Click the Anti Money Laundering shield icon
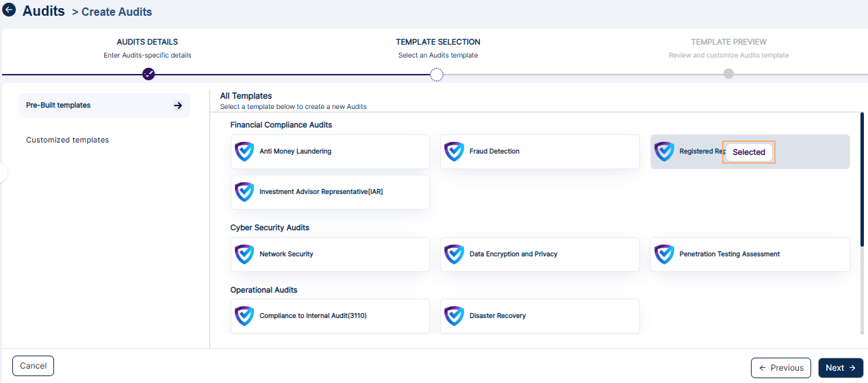The width and height of the screenshot is (868, 383). (x=244, y=151)
